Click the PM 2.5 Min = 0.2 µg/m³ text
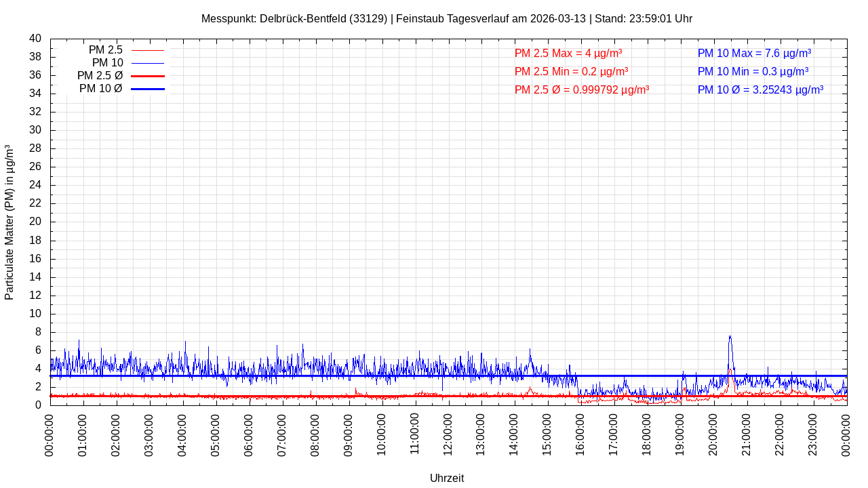The image size is (868, 488). tap(571, 71)
